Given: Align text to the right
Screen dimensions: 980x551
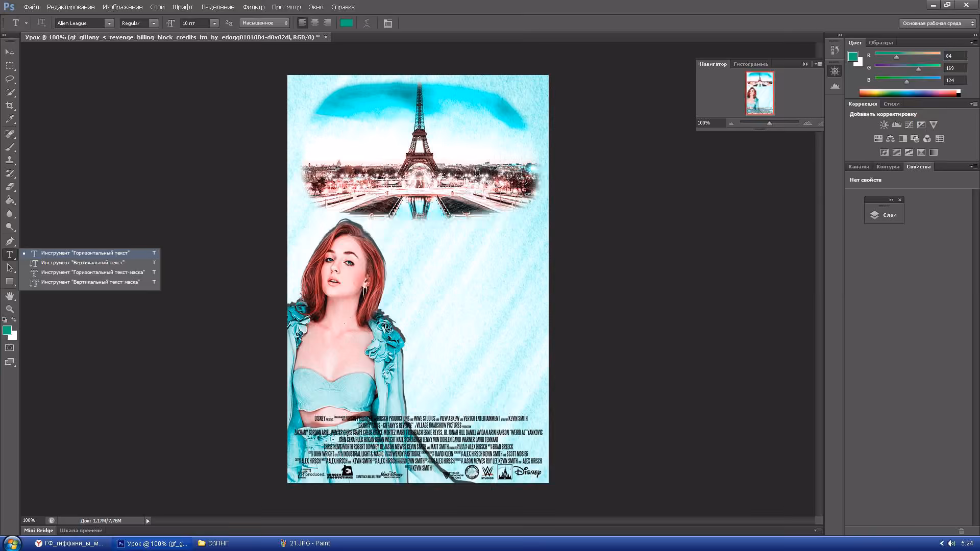Looking at the screenshot, I should 327,23.
